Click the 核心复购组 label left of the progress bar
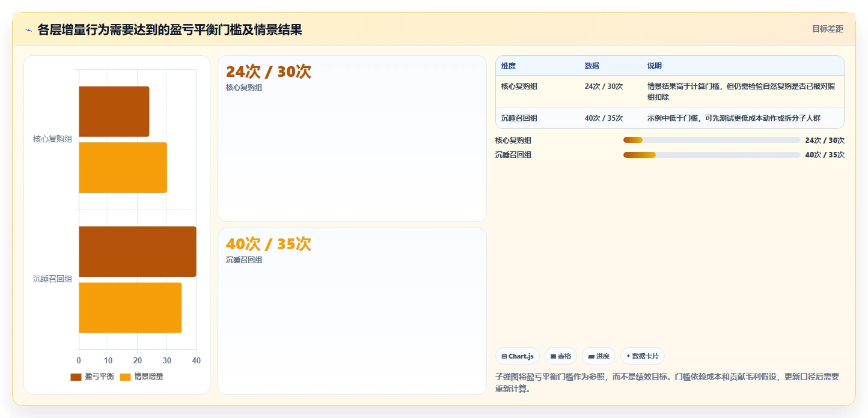 click(x=513, y=141)
